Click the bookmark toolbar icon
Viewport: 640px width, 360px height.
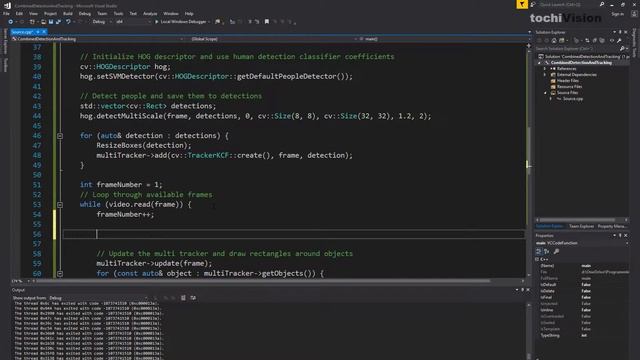(267, 22)
